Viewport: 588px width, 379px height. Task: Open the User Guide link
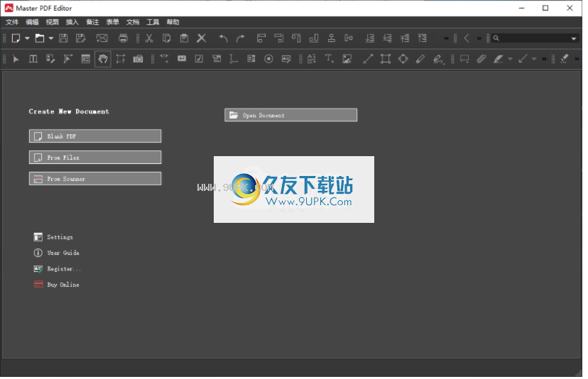click(x=57, y=253)
